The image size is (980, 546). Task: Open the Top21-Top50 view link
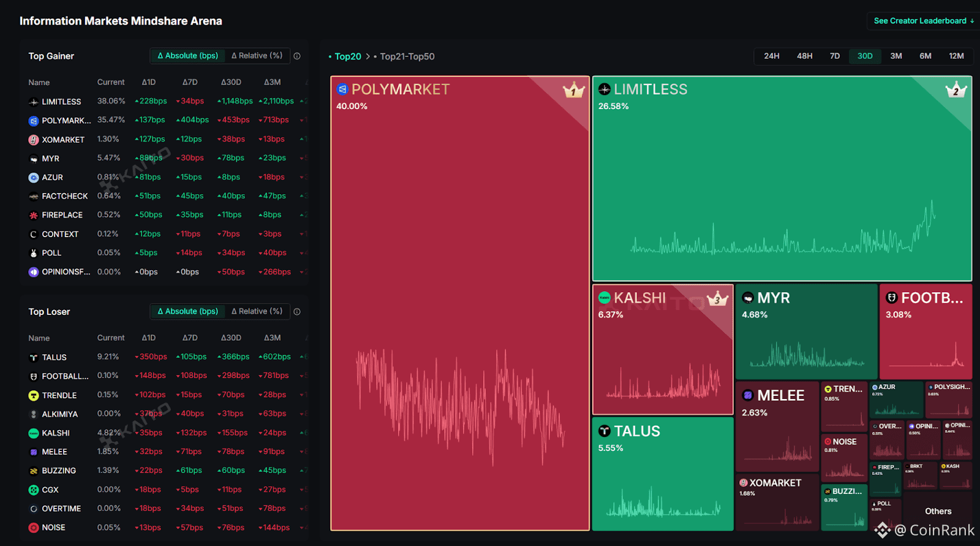(x=407, y=56)
